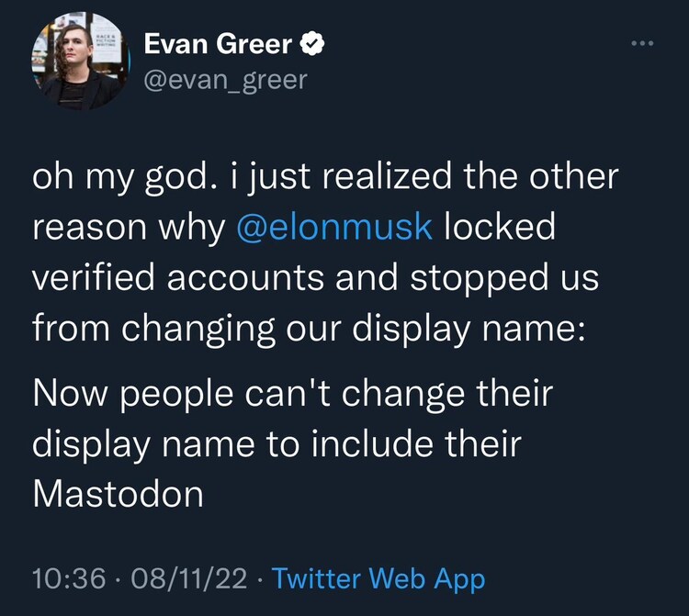
Task: Click "reason why" before the mention
Action: pos(129,227)
